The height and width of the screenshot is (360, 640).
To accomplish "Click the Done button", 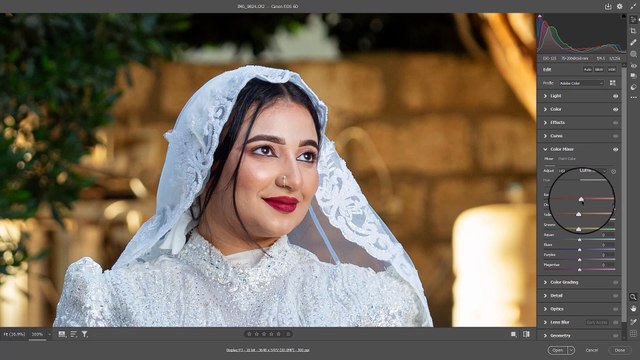I will (x=620, y=350).
